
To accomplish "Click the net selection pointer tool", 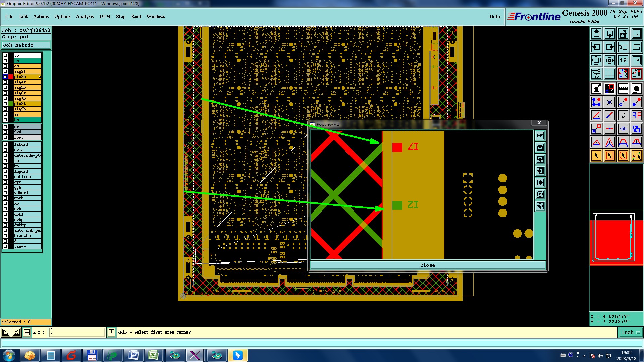I will (x=636, y=156).
